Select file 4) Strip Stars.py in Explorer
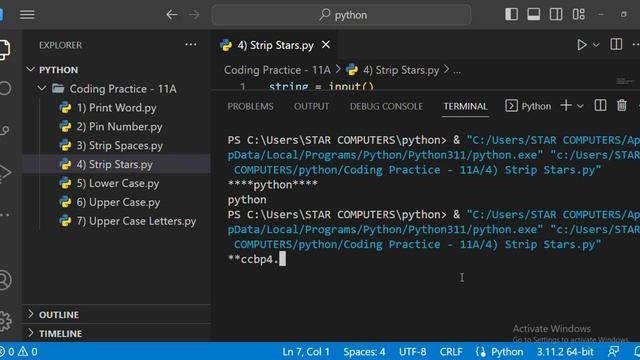The image size is (640, 360). (x=116, y=164)
